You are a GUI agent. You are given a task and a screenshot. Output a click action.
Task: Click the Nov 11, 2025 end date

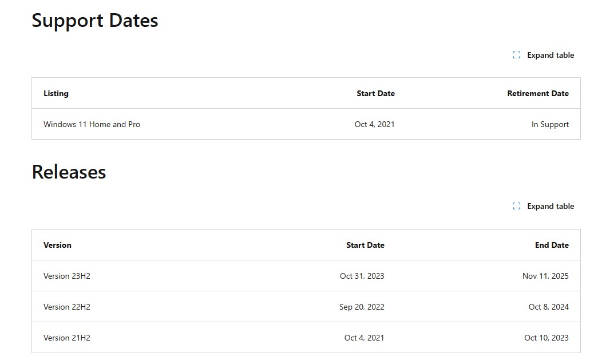545,276
